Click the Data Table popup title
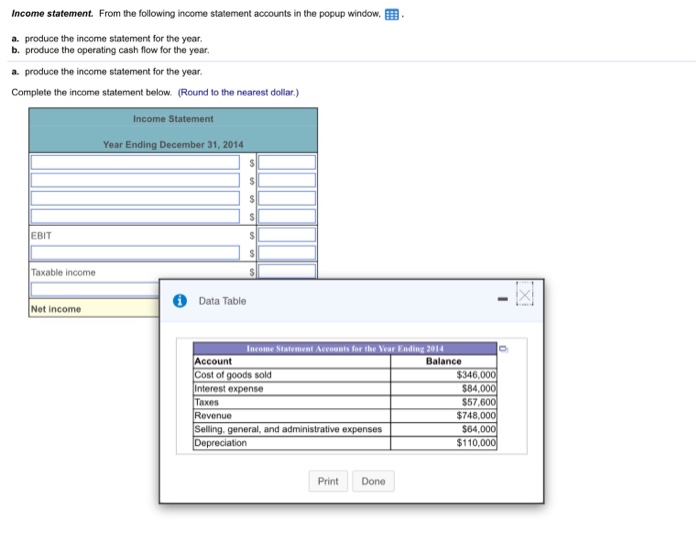This screenshot has height=556, width=700. coord(222,301)
